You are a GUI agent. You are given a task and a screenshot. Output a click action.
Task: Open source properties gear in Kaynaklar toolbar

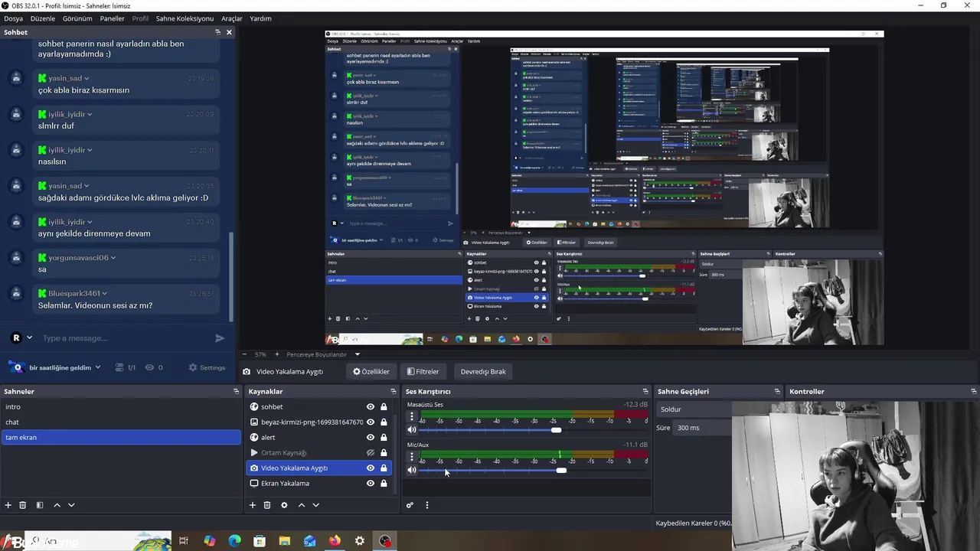(284, 505)
